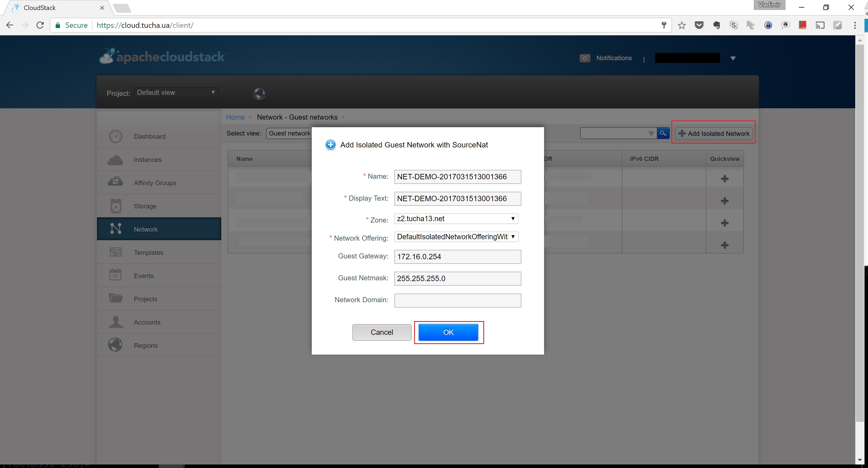Click the Events calendar icon
The height and width of the screenshot is (468, 868).
115,275
